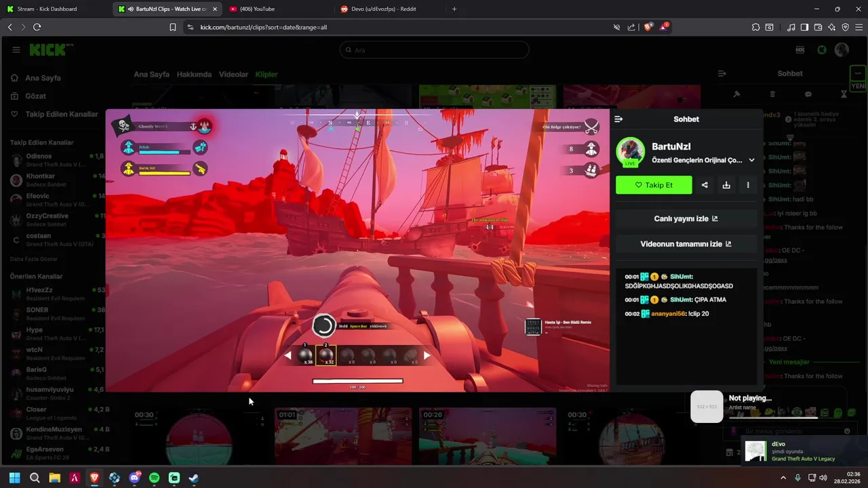Collapse clip chat panel arrow icon

pos(618,119)
